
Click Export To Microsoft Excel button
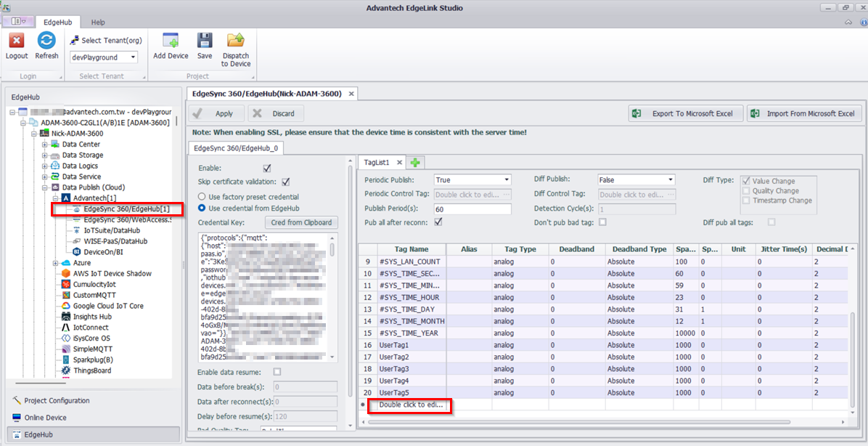pos(686,113)
